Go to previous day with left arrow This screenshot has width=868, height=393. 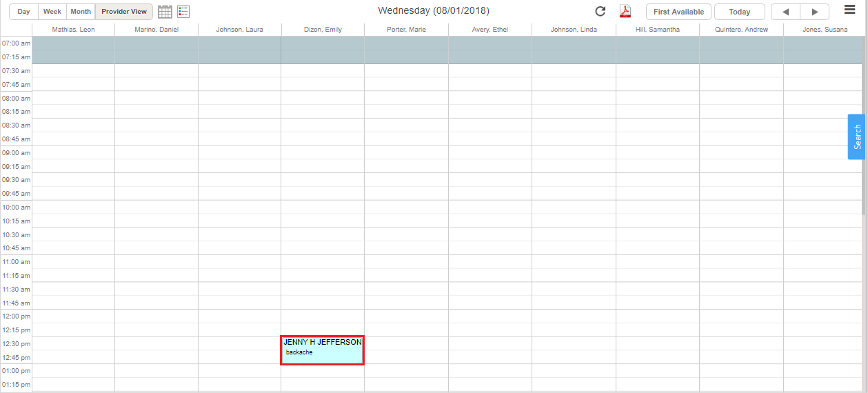tap(785, 12)
